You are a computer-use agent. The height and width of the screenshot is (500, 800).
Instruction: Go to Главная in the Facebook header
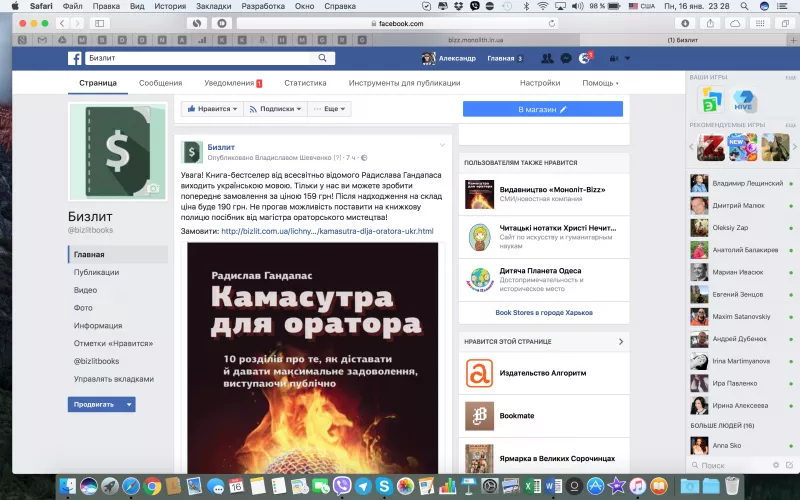(x=501, y=58)
